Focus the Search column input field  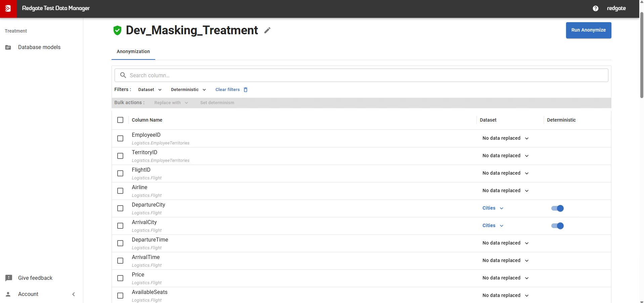361,75
